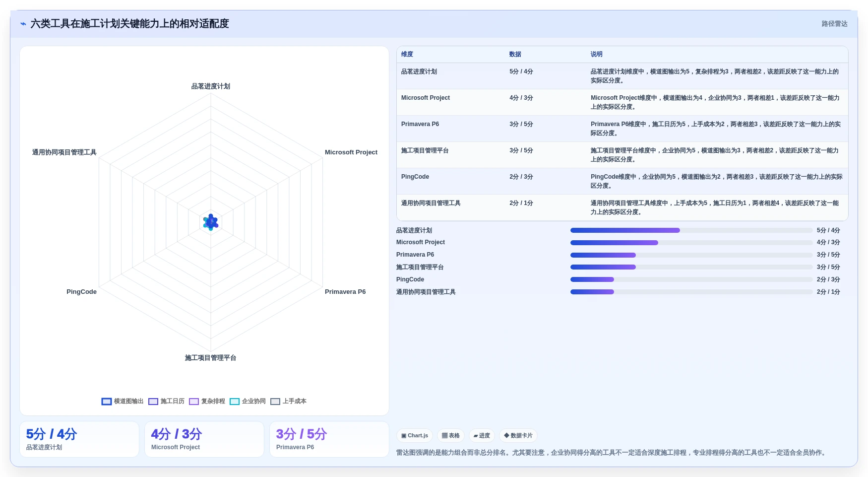Screen dimensions: 868x477
Task: Toggle the 复杂排程 legend series
Action: click(x=207, y=401)
